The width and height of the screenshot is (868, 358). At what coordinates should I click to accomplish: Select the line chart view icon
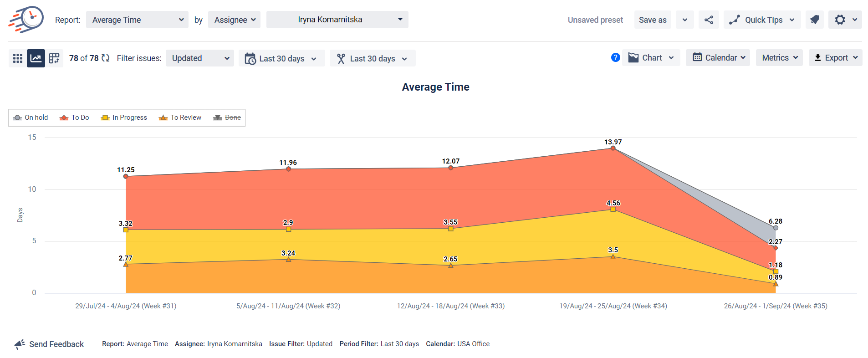36,58
